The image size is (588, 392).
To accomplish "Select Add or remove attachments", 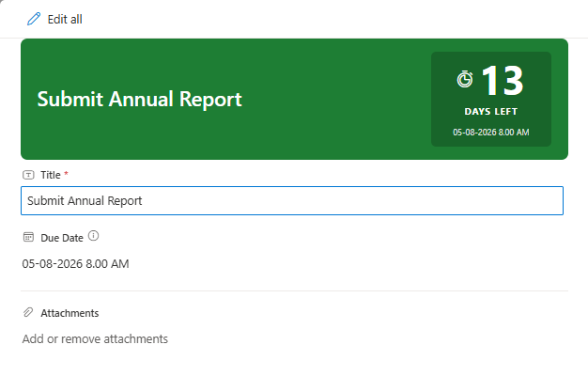I will coord(95,338).
